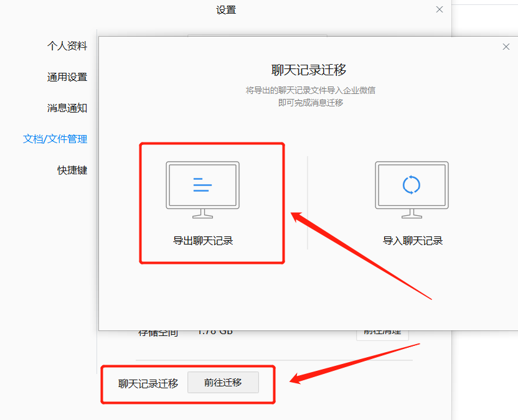518x420 pixels.
Task: Click the import record label 导入聊天记录
Action: click(x=411, y=241)
